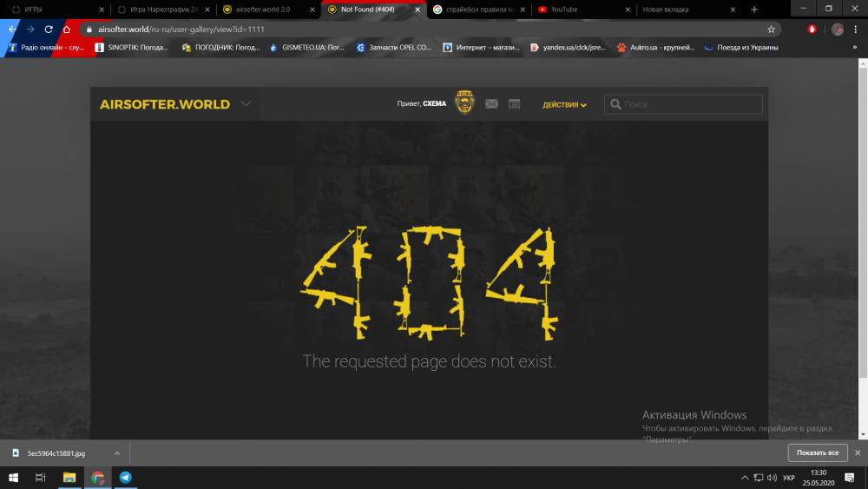
Task: Switch to the airsofter.world 2.0 tab
Action: [268, 10]
